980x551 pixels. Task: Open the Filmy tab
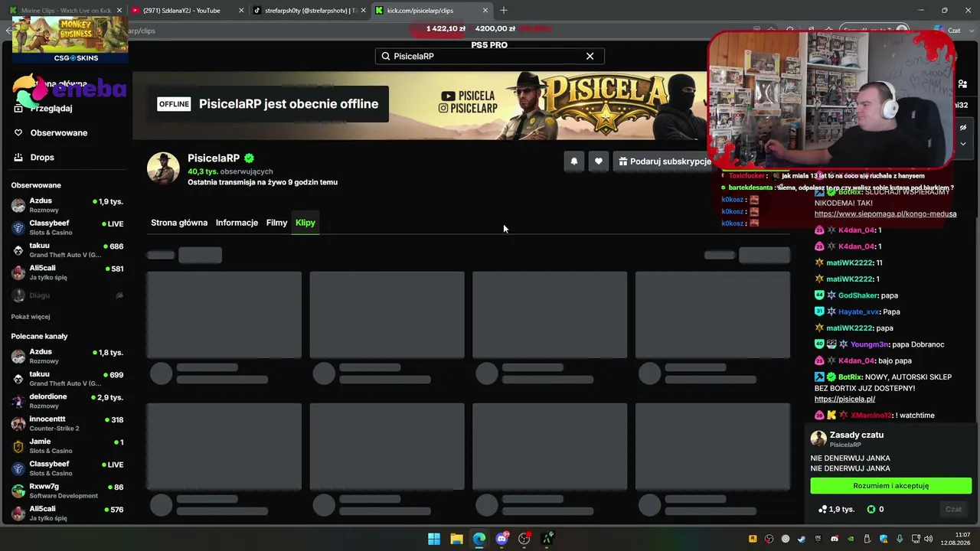(x=276, y=223)
